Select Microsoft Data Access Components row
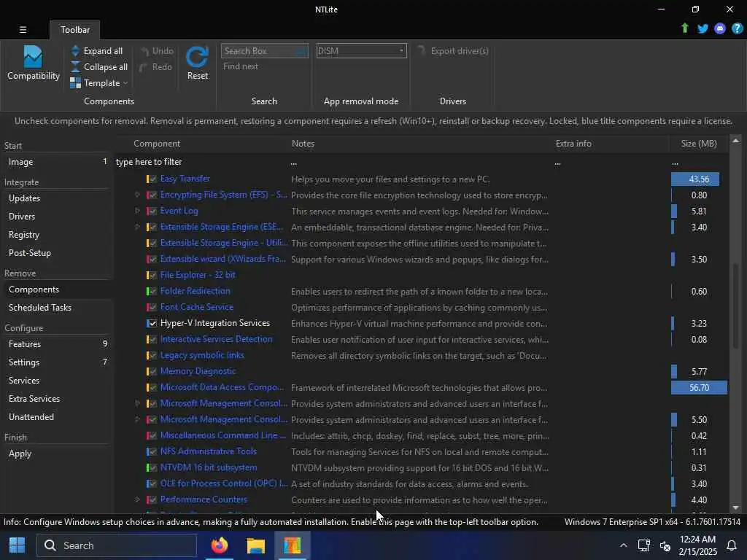This screenshot has width=747, height=560. coord(422,388)
